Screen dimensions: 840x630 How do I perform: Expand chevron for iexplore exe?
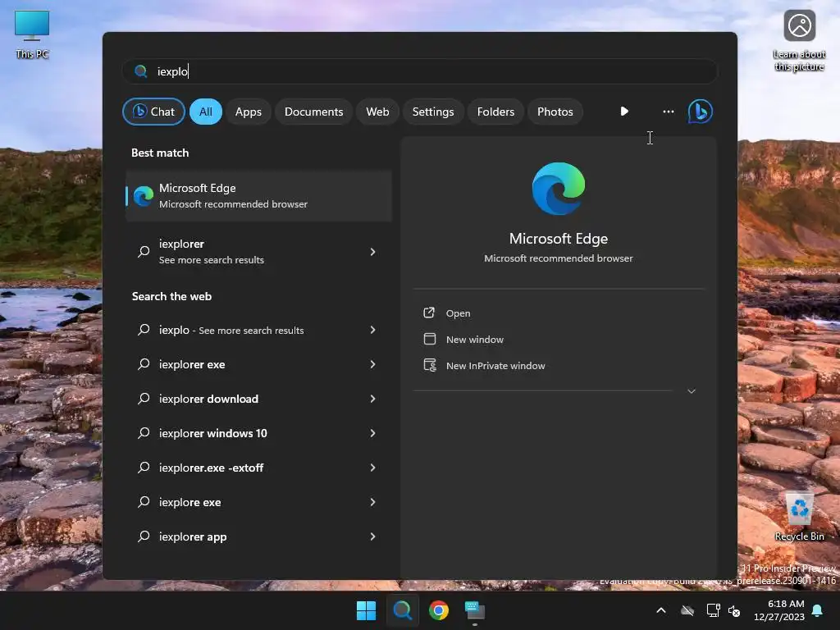(373, 502)
